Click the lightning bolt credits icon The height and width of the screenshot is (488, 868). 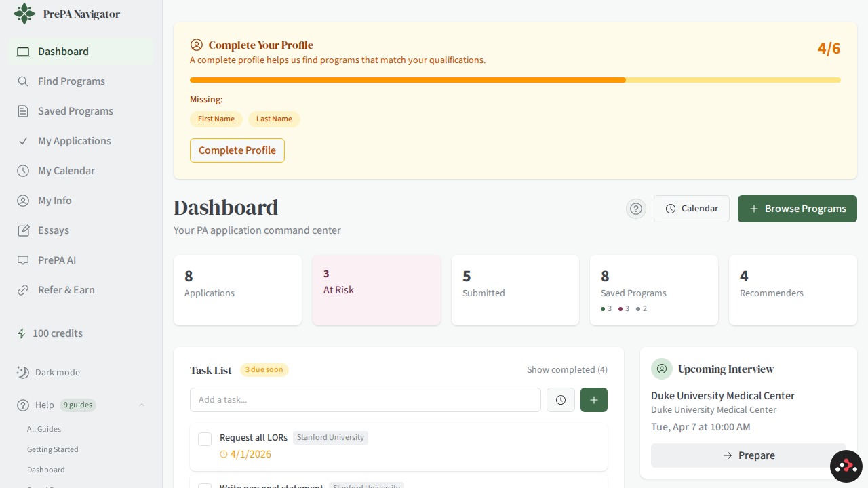click(22, 333)
